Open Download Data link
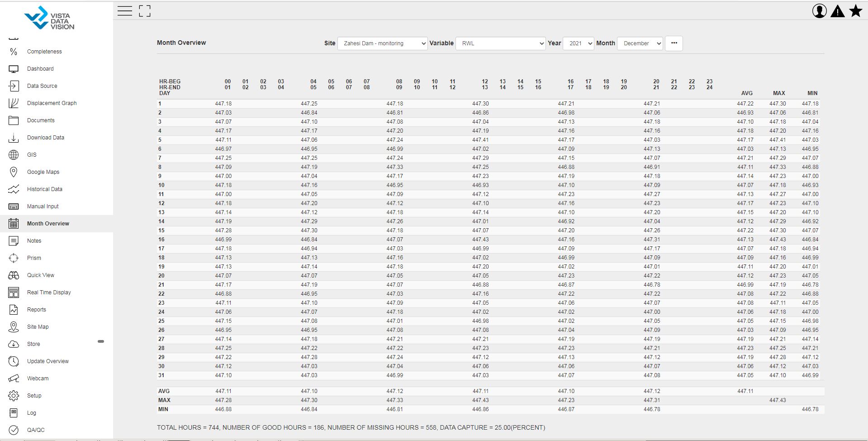 [x=46, y=138]
